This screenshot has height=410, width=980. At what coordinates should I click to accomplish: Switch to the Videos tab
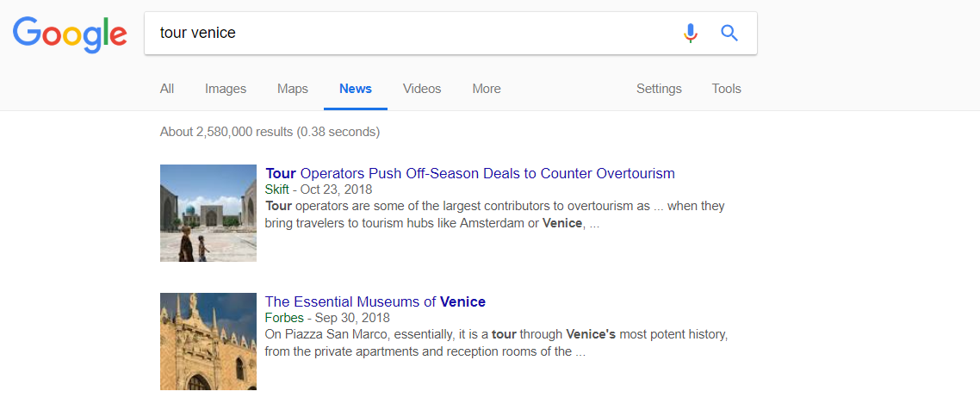click(x=422, y=89)
